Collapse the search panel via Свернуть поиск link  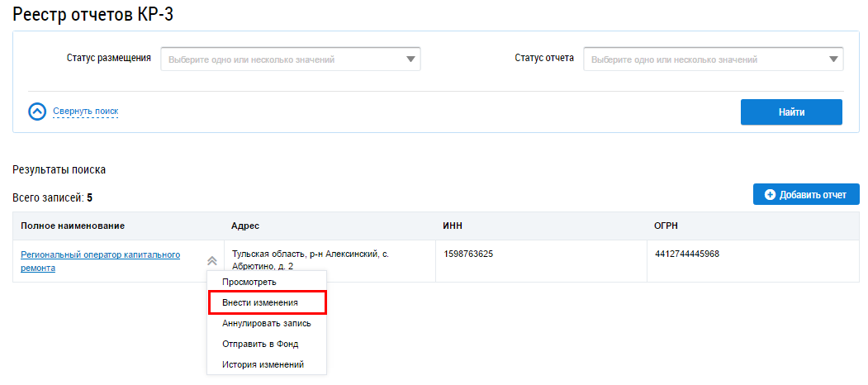coord(85,112)
